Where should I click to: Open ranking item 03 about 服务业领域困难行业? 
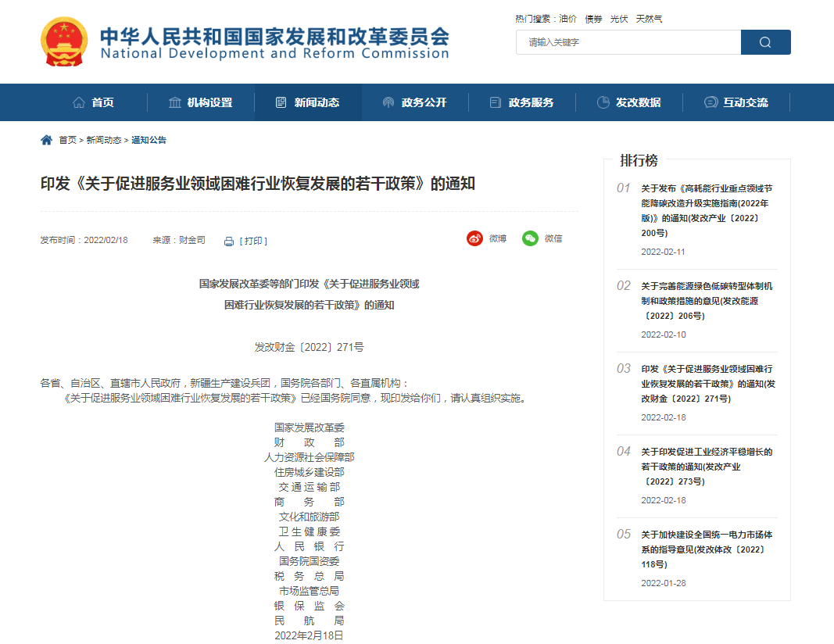[x=708, y=384]
